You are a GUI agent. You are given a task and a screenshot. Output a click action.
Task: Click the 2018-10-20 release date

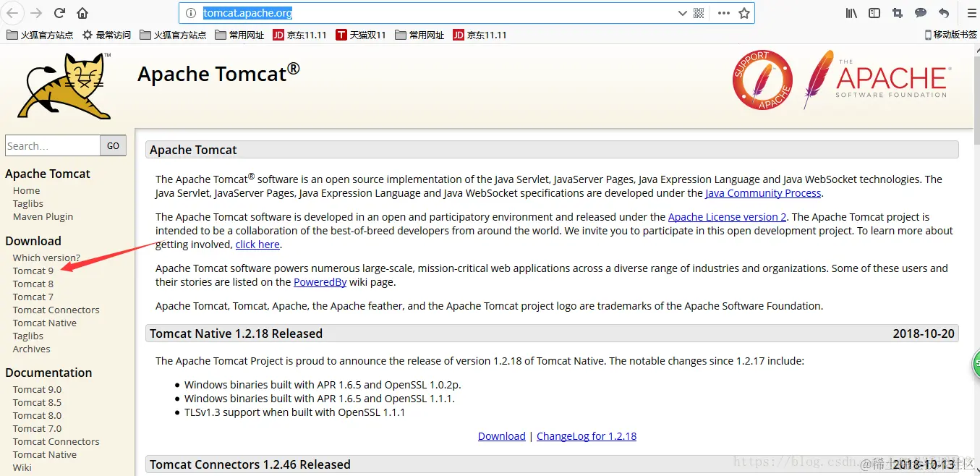(924, 333)
